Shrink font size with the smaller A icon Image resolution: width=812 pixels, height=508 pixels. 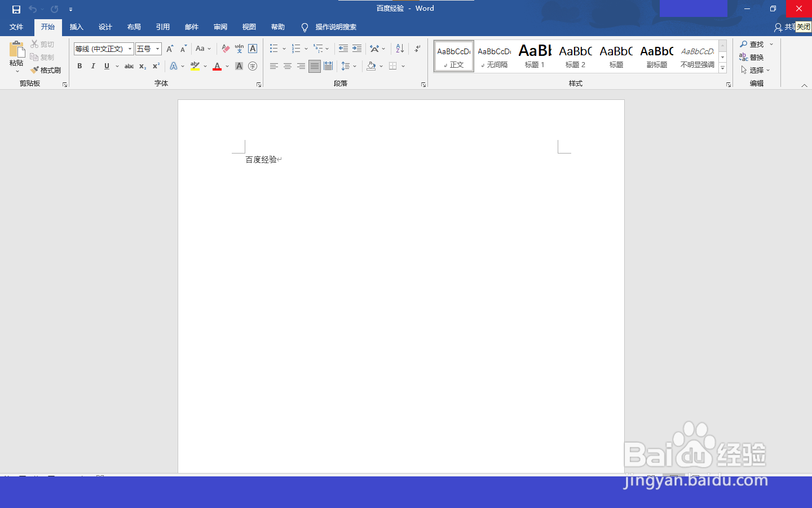[183, 49]
